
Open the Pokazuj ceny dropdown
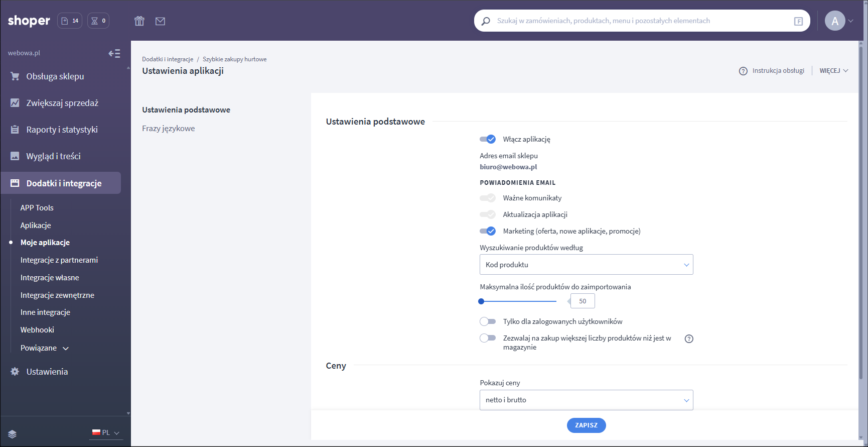pyautogui.click(x=586, y=400)
